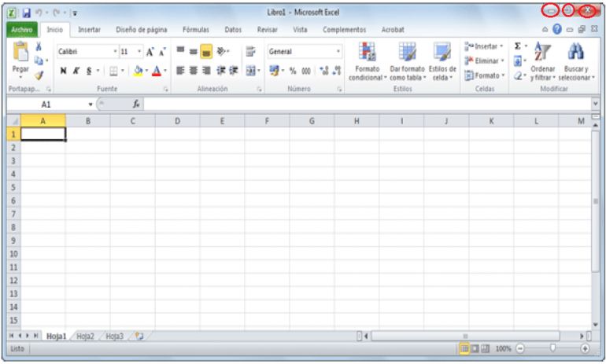Click the Copy icon in Portapapeles
The height and width of the screenshot is (364, 606).
pyautogui.click(x=39, y=61)
